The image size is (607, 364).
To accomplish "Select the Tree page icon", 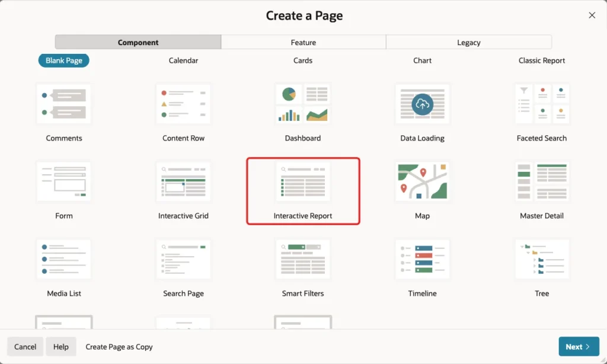I will click(542, 259).
